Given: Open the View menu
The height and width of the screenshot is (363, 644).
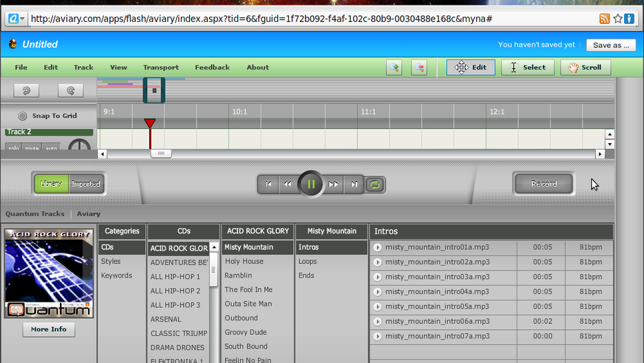Looking at the screenshot, I should pyautogui.click(x=118, y=68).
